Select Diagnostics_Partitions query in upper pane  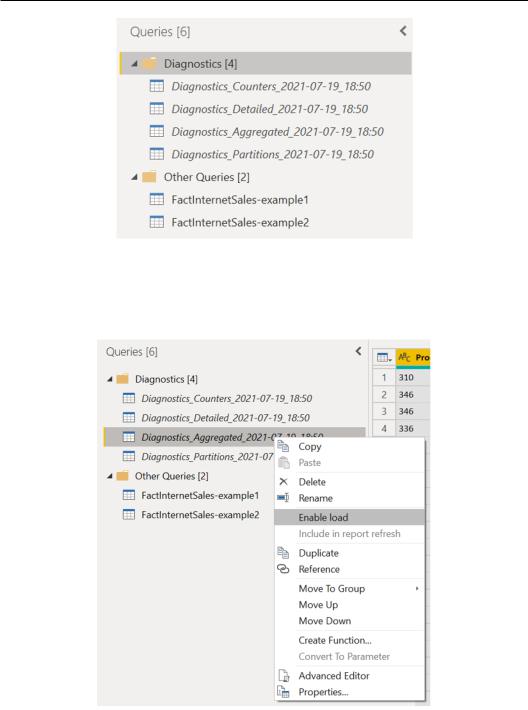coord(273,154)
